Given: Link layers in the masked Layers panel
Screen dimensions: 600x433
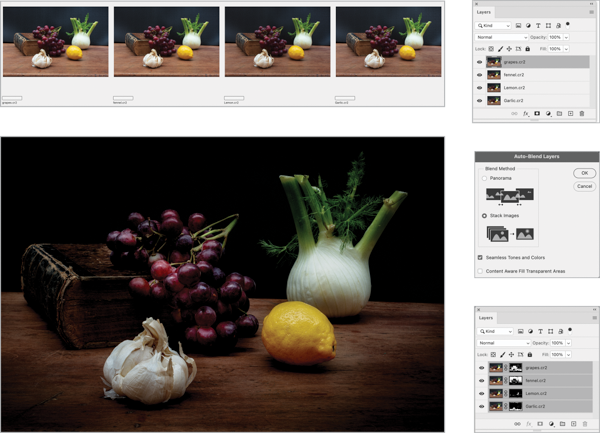Looking at the screenshot, I should pyautogui.click(x=517, y=424).
